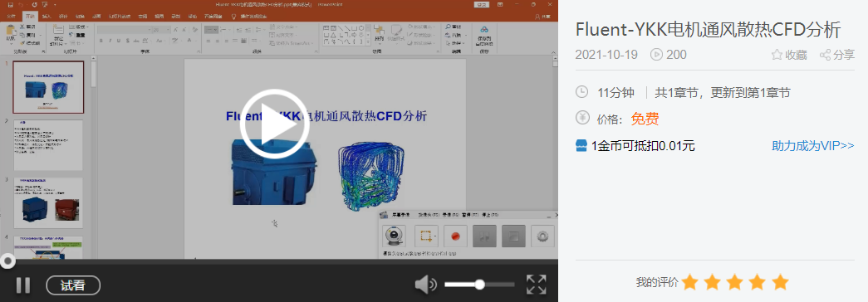Toggle Italic formatting in PowerPoint ribbon

(x=110, y=41)
